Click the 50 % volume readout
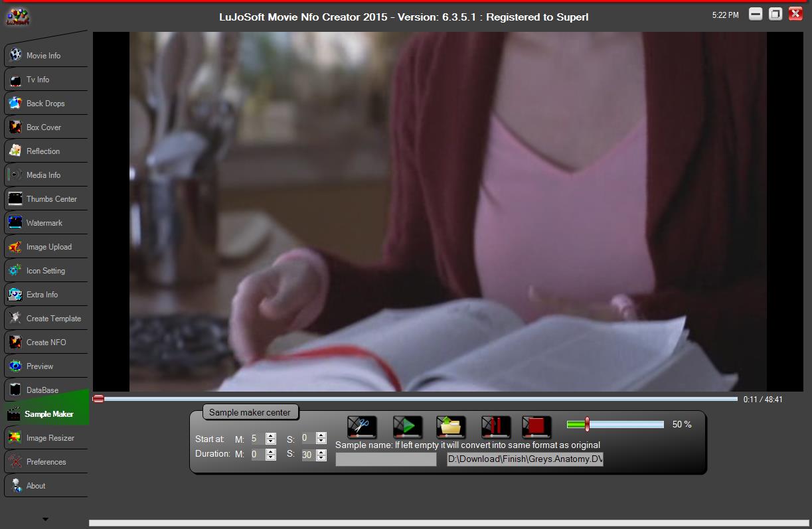The image size is (812, 529). [x=682, y=424]
